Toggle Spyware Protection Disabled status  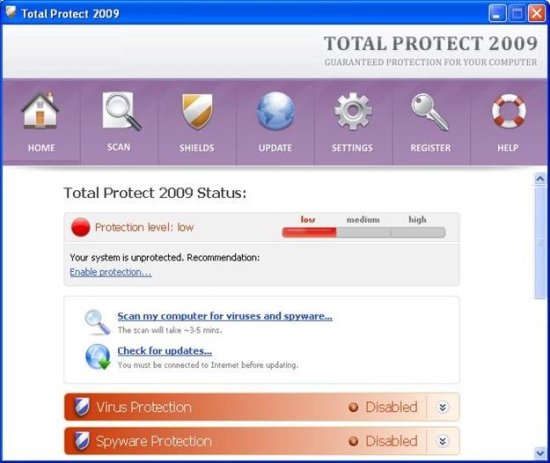coord(383,441)
